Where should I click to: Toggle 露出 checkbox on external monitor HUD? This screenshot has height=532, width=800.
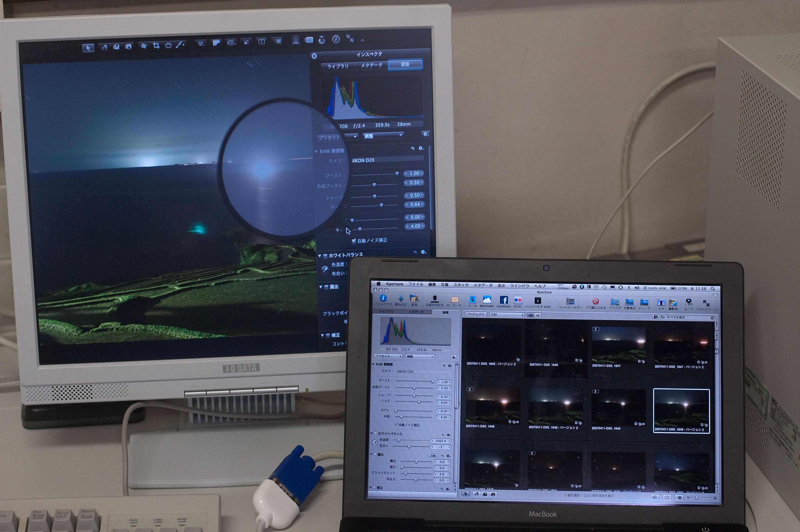[x=326, y=287]
